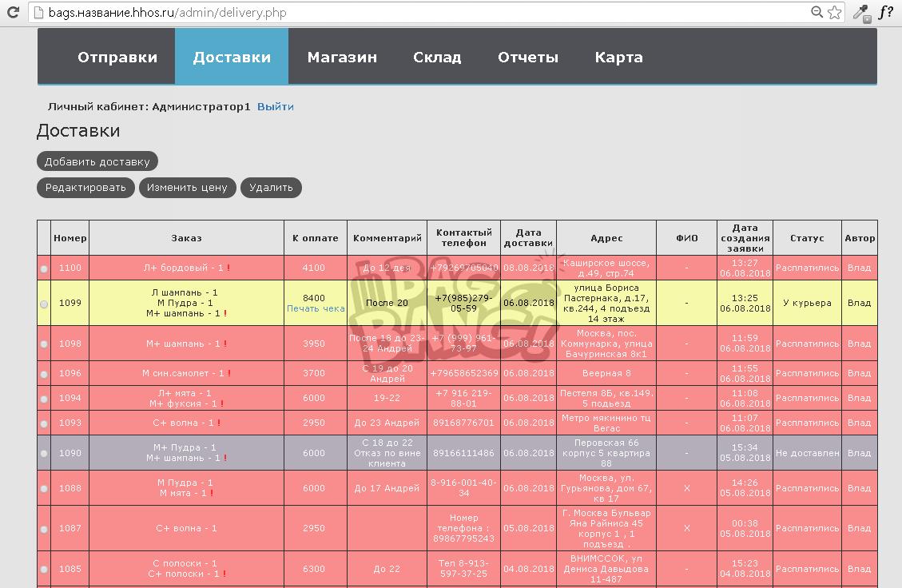Reload the page with the refresh icon
The image size is (902, 588).
pyautogui.click(x=13, y=12)
